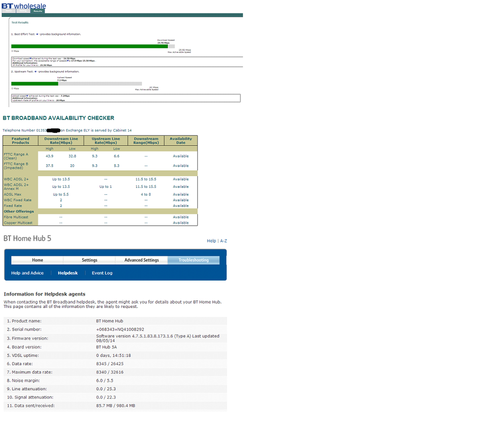498x448 pixels.
Task: Select the Results tab in BT wholesale
Action: pyautogui.click(x=38, y=11)
